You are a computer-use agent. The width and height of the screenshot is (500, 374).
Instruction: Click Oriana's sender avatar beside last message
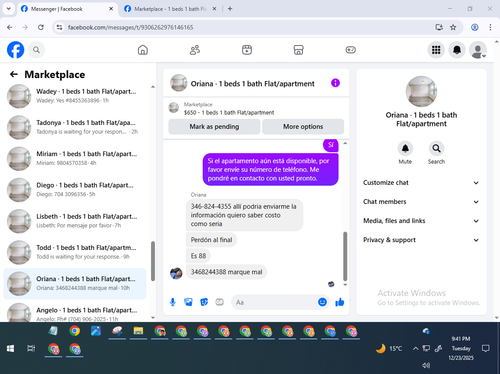(x=176, y=273)
